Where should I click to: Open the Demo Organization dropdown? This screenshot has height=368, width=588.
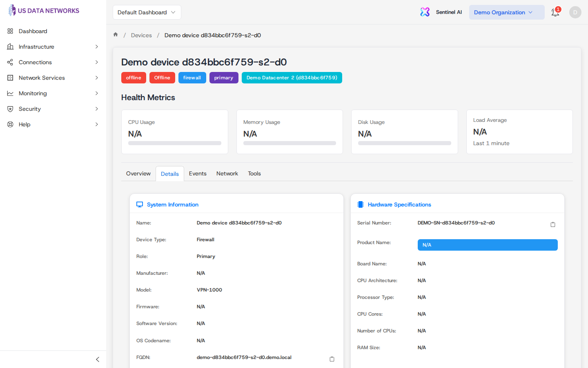(507, 12)
